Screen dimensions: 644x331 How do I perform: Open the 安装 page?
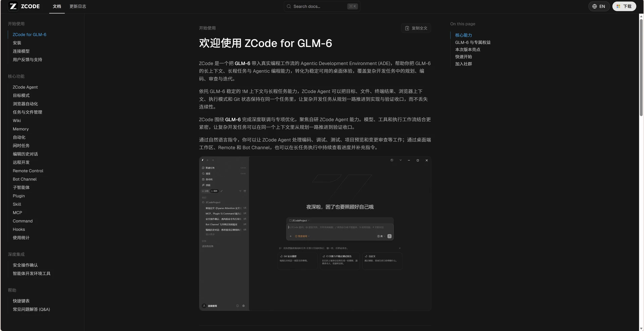(x=17, y=43)
